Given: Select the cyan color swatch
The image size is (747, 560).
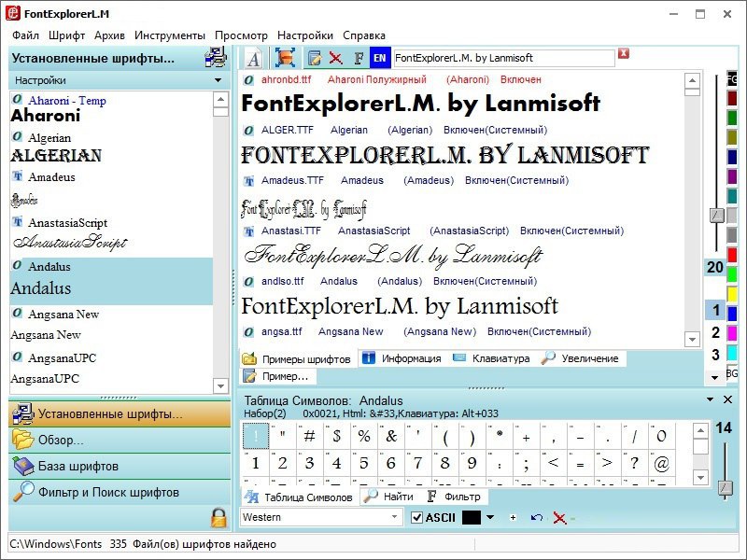Looking at the screenshot, I should 732,353.
